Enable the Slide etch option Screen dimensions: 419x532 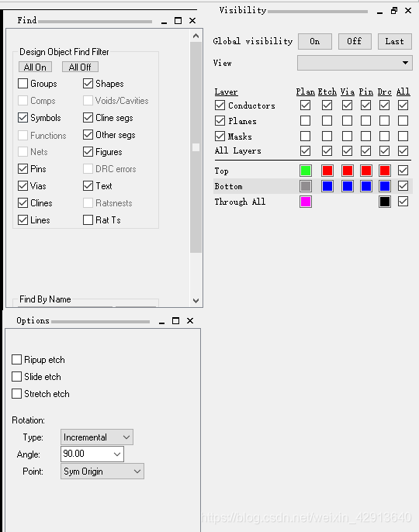[16, 377]
